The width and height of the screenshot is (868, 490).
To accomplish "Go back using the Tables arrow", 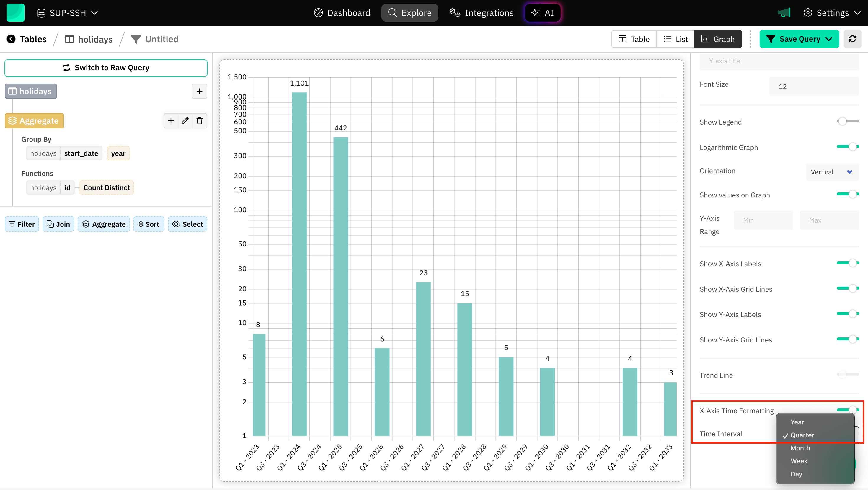I will pos(12,39).
